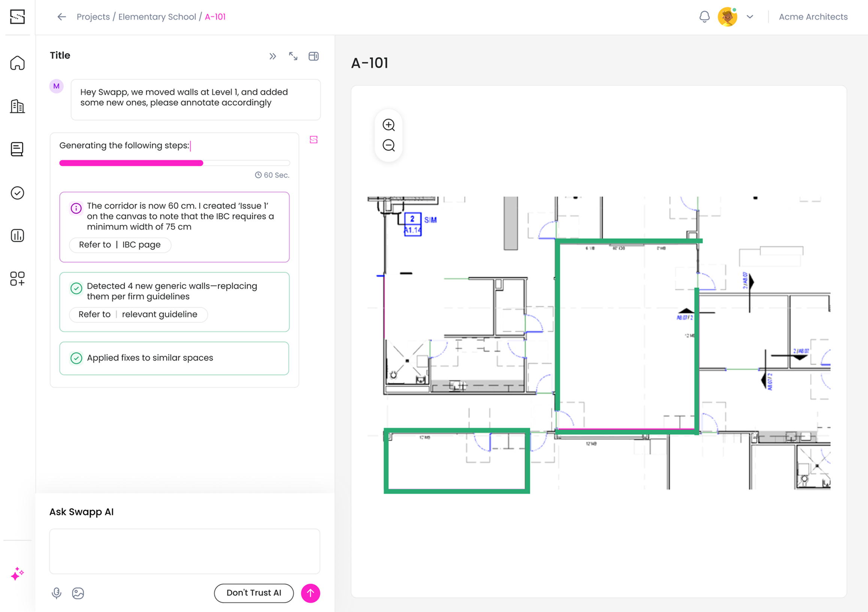
Task: Click the pink Swapp response icon
Action: click(x=314, y=140)
